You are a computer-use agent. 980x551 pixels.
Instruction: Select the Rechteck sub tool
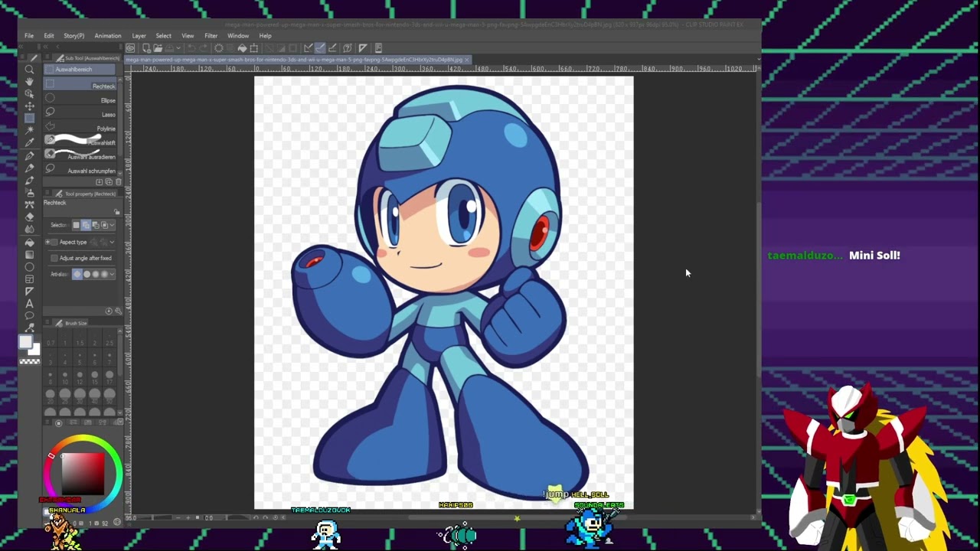click(80, 83)
